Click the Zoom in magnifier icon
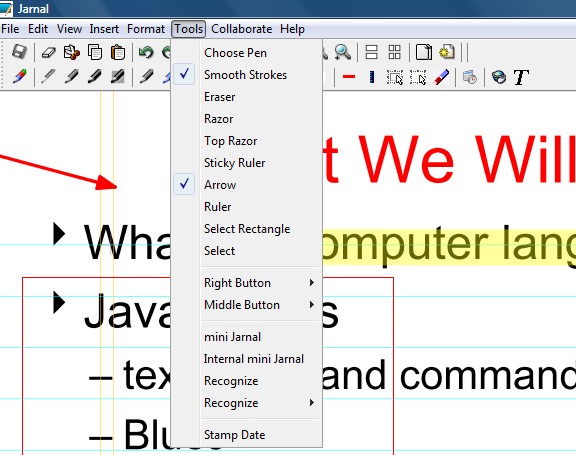The height and width of the screenshot is (455, 576). (x=342, y=53)
